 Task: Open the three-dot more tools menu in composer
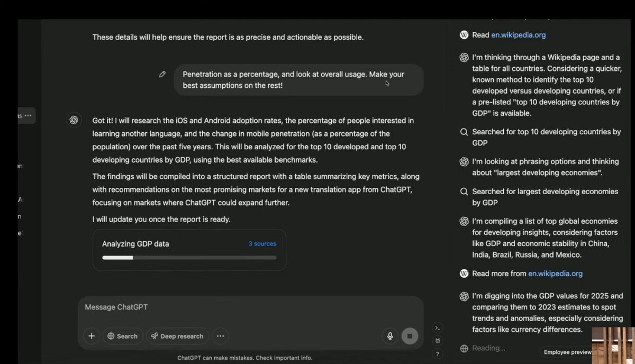[x=221, y=336]
